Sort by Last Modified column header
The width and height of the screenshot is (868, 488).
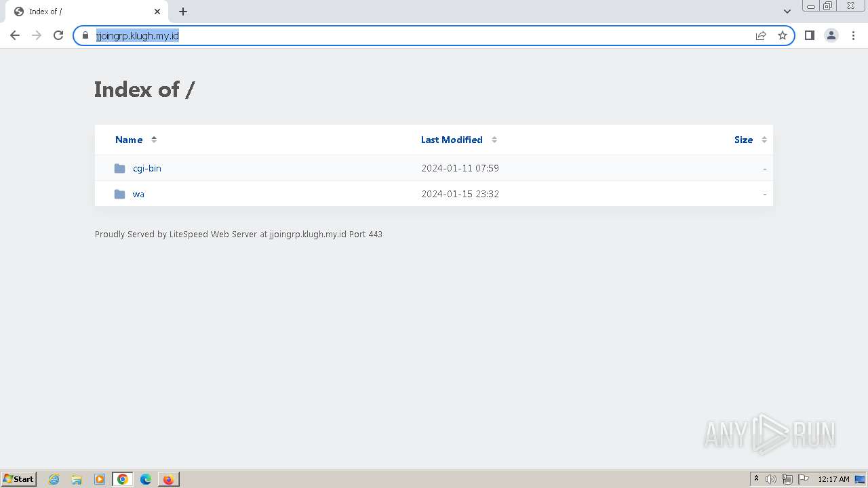coord(452,140)
